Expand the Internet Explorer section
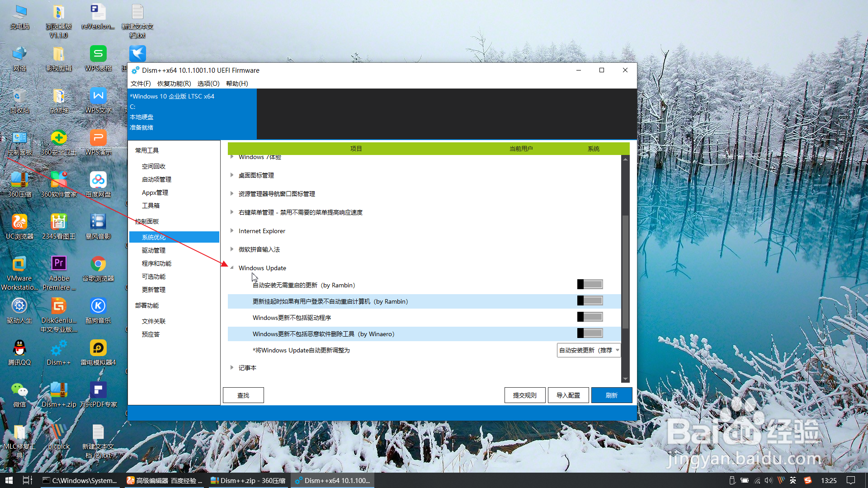Screen dimensions: 868x488 click(x=232, y=231)
